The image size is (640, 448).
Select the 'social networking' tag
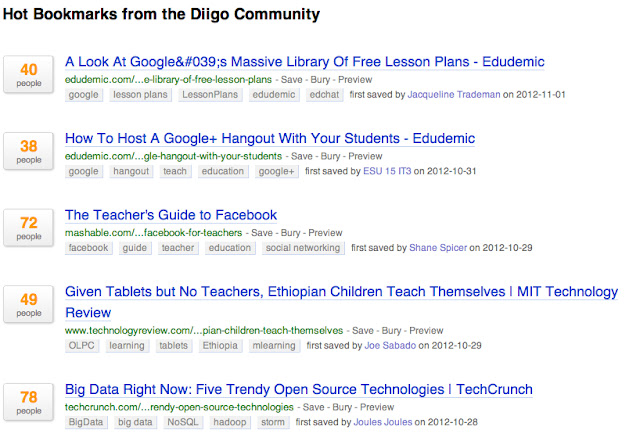click(x=303, y=248)
